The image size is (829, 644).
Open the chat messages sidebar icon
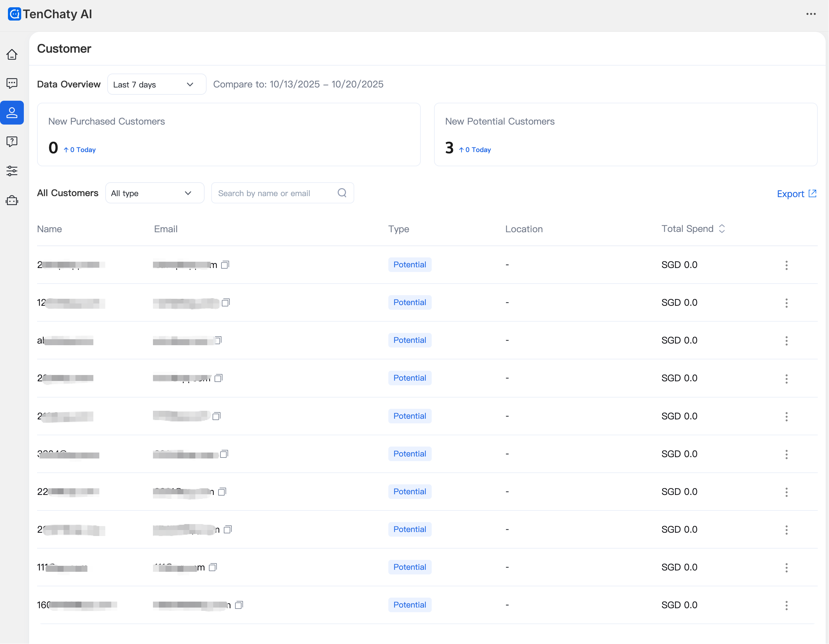click(x=12, y=83)
